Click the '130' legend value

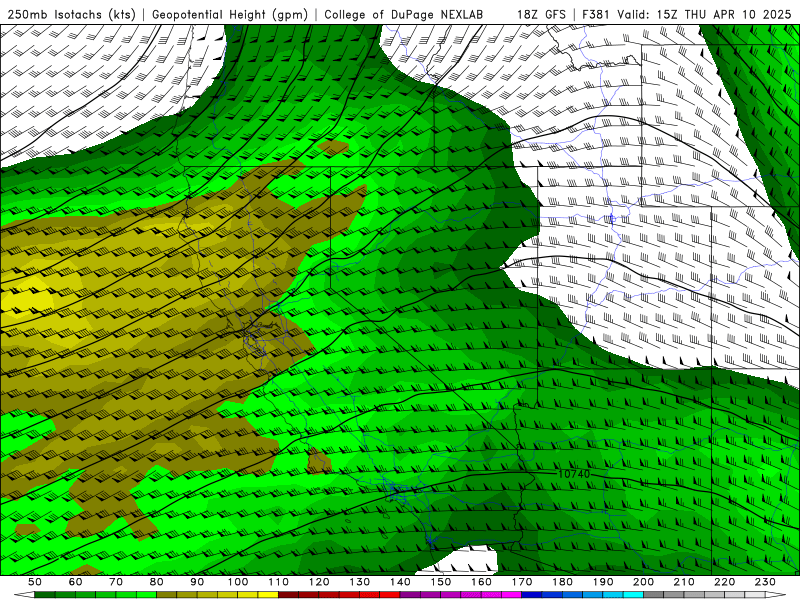(360, 582)
